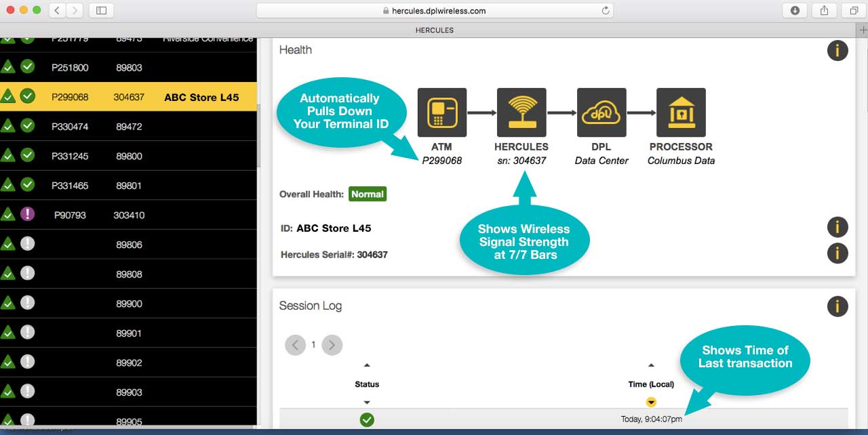The height and width of the screenshot is (435, 868).
Task: Click Safari share icon
Action: (x=825, y=10)
